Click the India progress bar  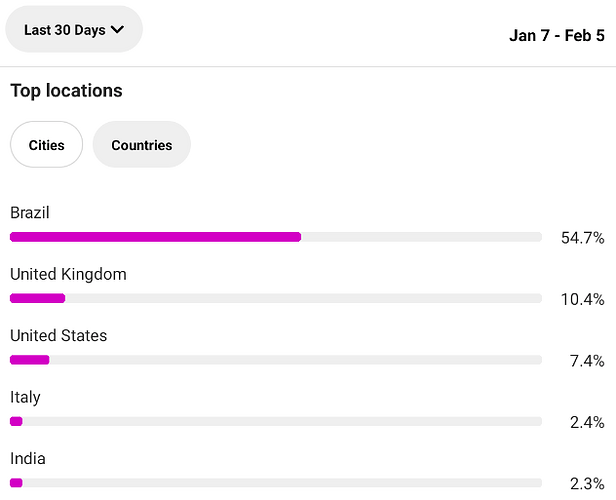pos(276,483)
